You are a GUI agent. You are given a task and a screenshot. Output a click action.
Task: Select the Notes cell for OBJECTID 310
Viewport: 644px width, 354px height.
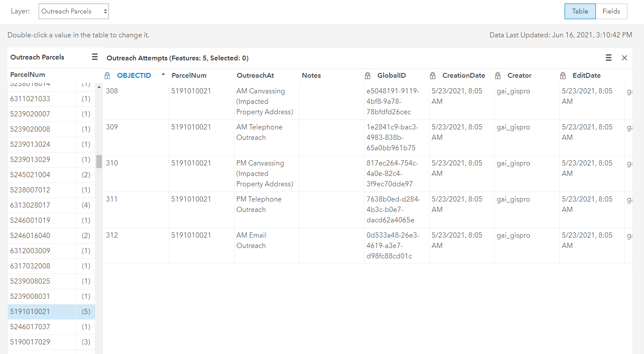pyautogui.click(x=332, y=173)
